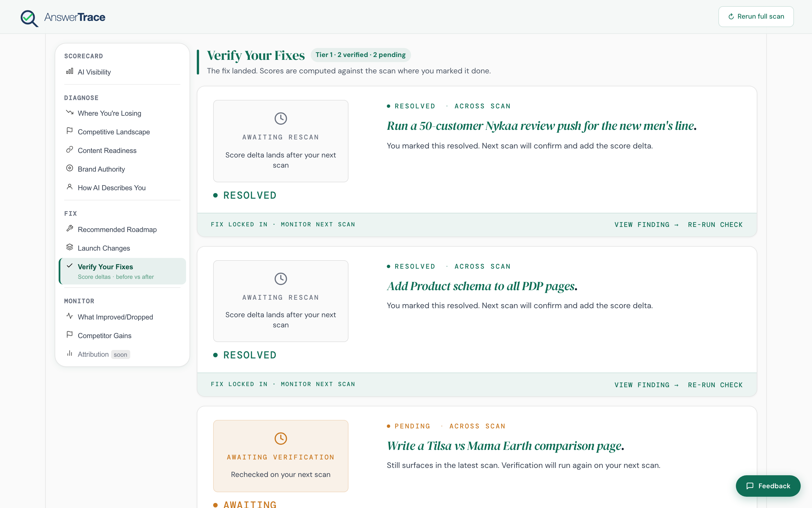Screen dimensions: 812x508
Task: Click the large RESOLVED label under the Product schema card
Action: [x=250, y=355]
